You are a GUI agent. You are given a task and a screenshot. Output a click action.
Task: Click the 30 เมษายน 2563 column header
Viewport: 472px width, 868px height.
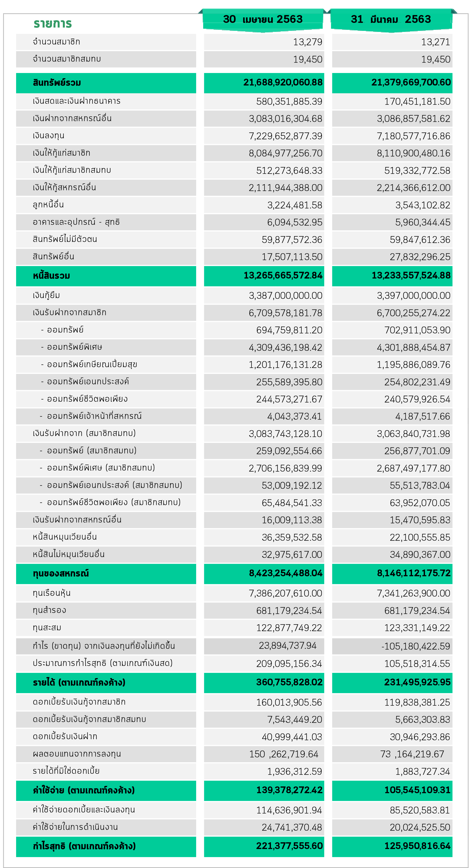(x=263, y=19)
